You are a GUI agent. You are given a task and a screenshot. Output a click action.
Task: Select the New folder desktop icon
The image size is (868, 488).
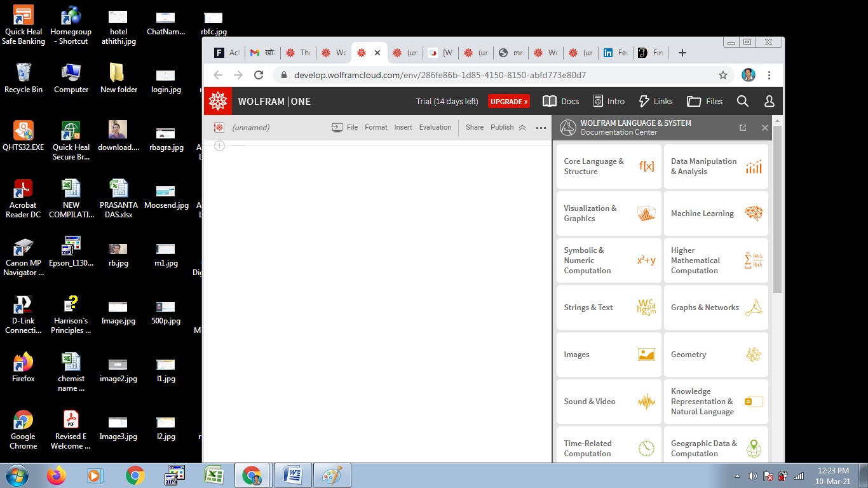pos(119,78)
